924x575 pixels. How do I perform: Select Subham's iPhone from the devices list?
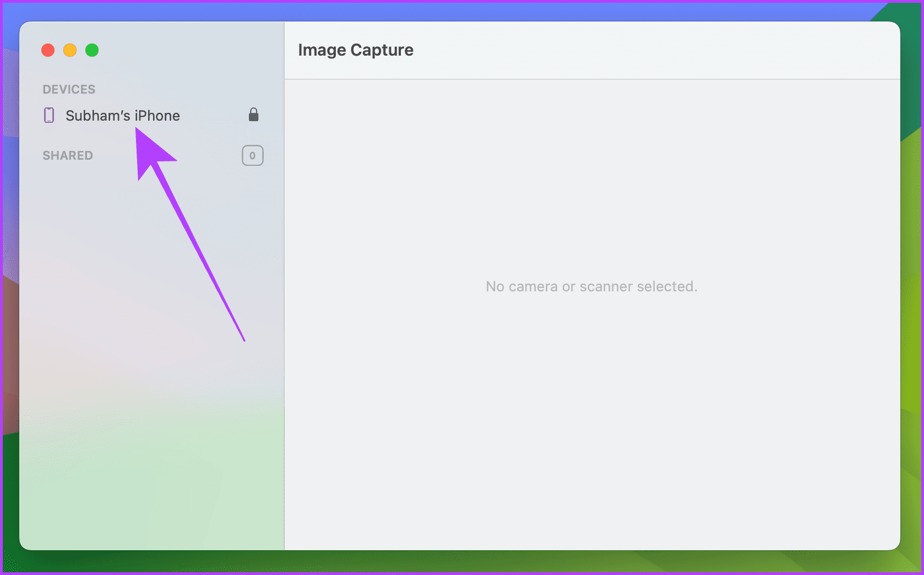pyautogui.click(x=123, y=116)
